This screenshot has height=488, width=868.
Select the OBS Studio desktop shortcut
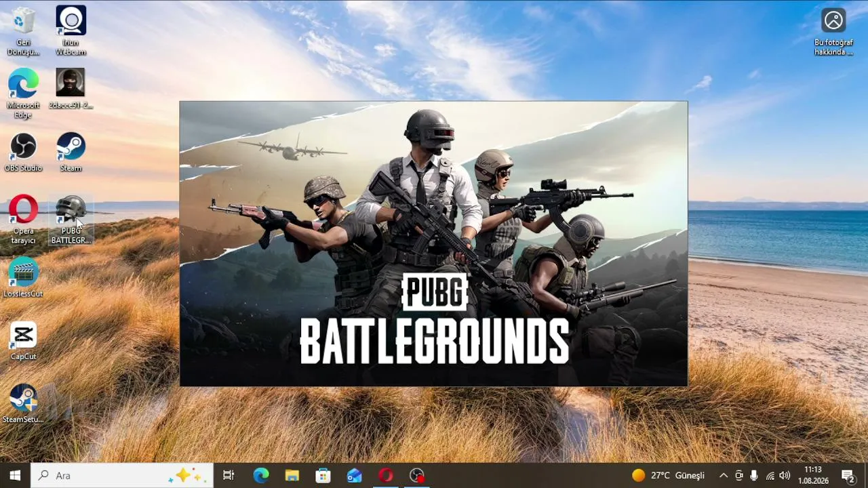click(x=23, y=152)
